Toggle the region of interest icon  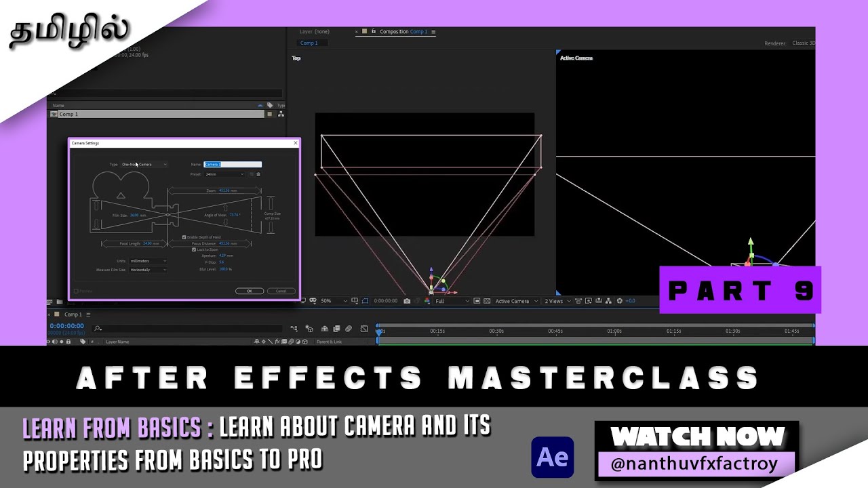[477, 301]
